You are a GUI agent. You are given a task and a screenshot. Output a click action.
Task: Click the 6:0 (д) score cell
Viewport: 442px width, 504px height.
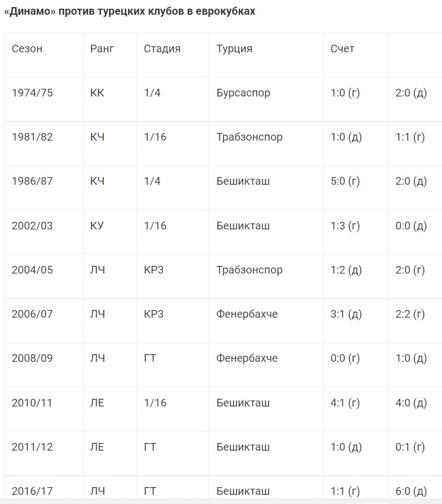(411, 491)
